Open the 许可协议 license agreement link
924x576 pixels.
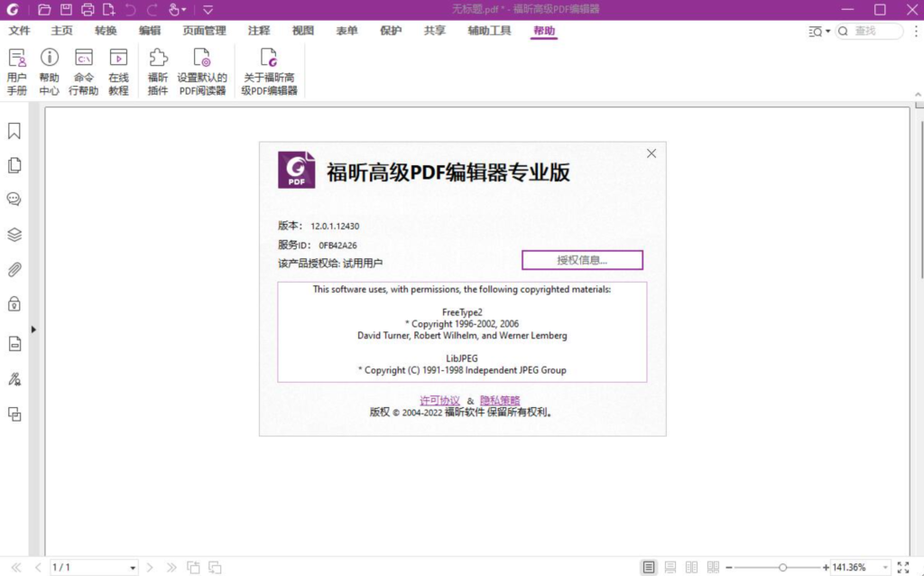pyautogui.click(x=441, y=400)
